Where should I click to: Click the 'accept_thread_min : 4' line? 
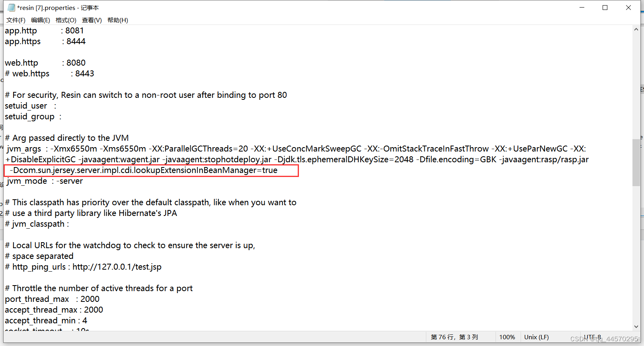click(x=46, y=321)
